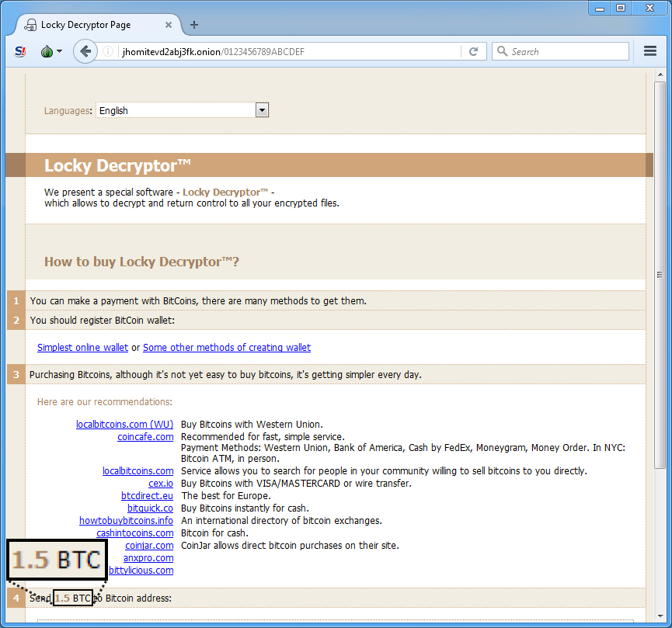Close the Locky Decryptor Page tab
672x628 pixels.
tap(169, 25)
